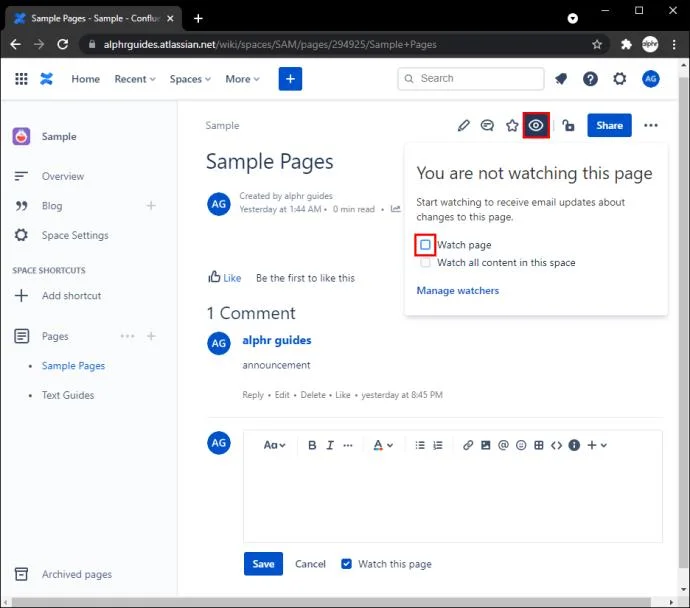The height and width of the screenshot is (608, 690).
Task: Open the page more actions ellipsis
Action: [x=651, y=126]
